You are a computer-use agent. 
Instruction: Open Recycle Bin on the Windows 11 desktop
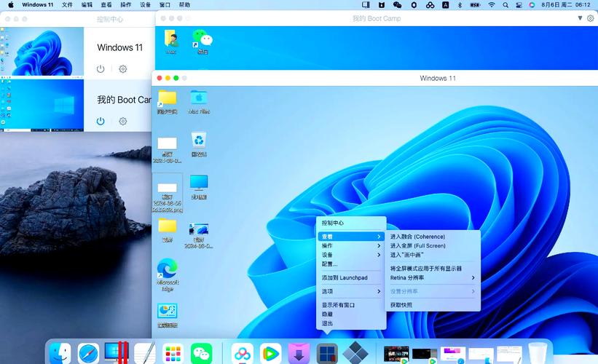pyautogui.click(x=199, y=144)
